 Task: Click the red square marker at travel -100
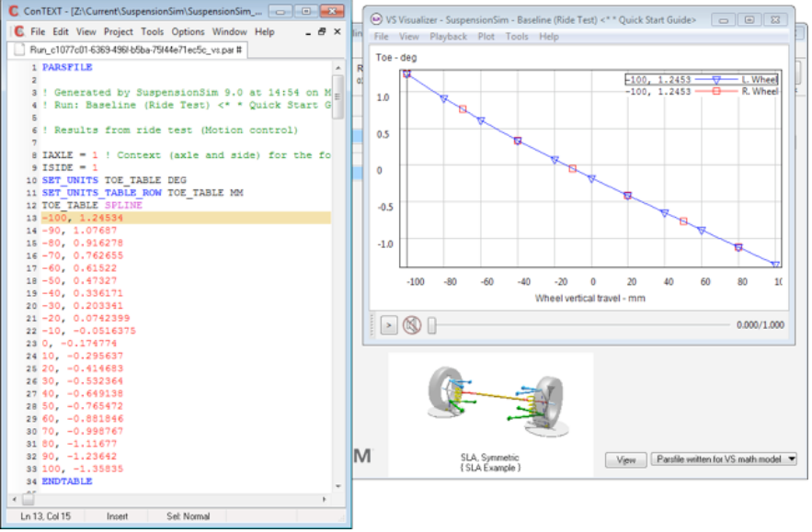click(x=407, y=74)
